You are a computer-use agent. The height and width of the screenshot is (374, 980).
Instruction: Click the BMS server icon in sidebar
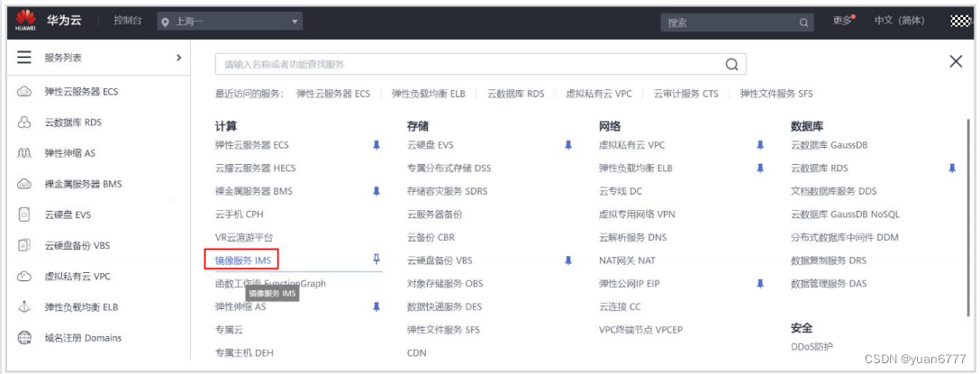pyautogui.click(x=24, y=184)
